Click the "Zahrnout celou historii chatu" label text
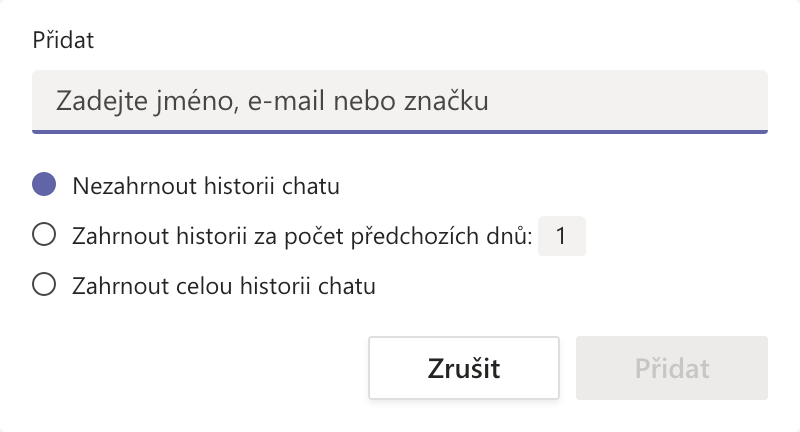The image size is (800, 432). (x=223, y=286)
